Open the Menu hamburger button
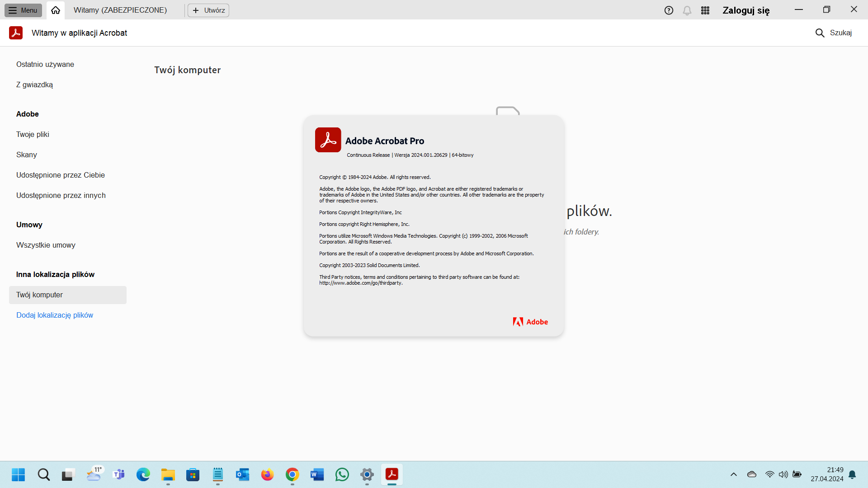Viewport: 868px width, 488px height. tap(23, 10)
